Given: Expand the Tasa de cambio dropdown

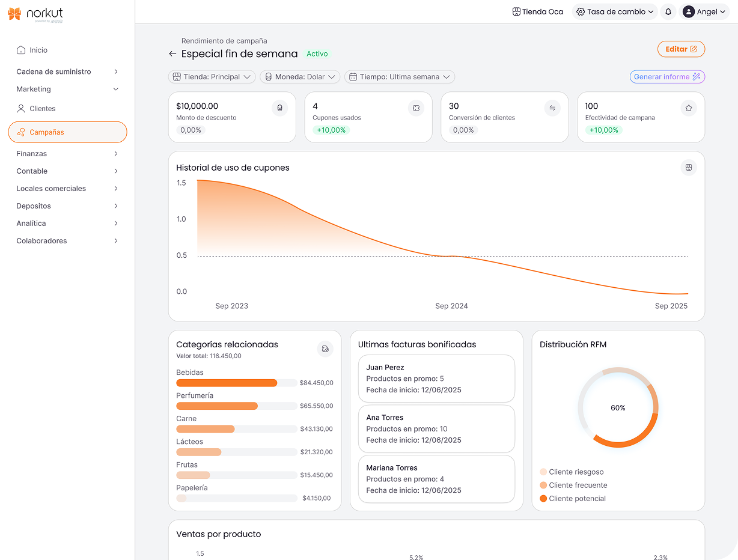Looking at the screenshot, I should [x=614, y=12].
